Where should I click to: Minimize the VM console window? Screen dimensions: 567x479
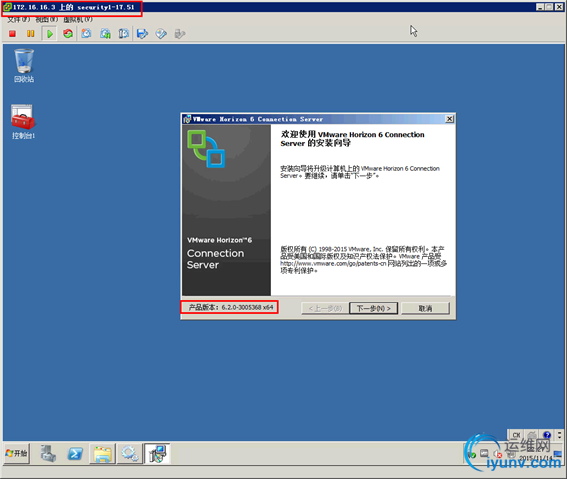pyautogui.click(x=540, y=7)
